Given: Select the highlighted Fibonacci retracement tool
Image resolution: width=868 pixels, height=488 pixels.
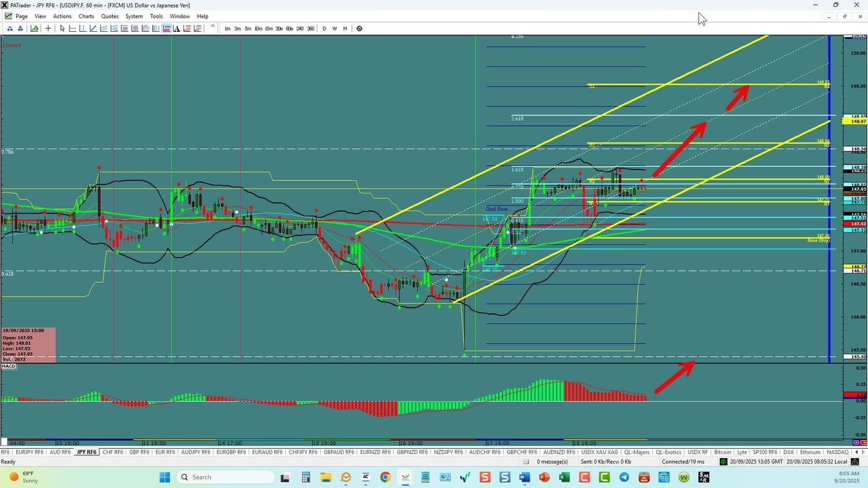Looking at the screenshot, I should coord(167,28).
